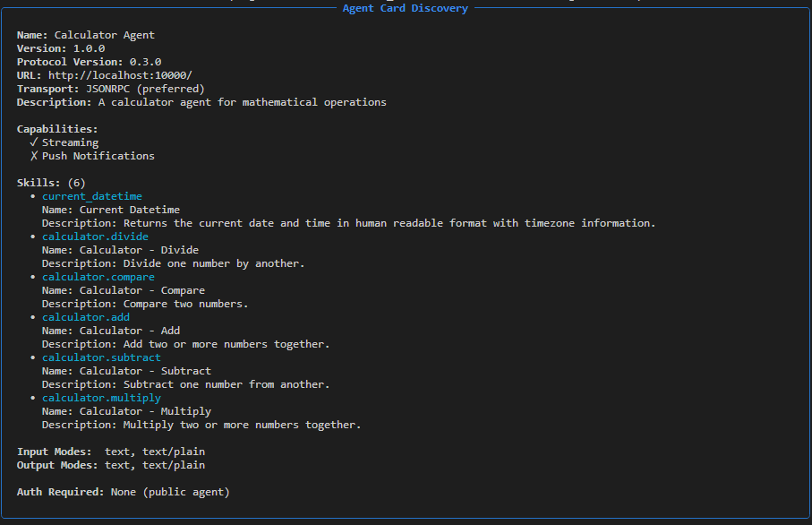
Task: Click the Protocol Version 0.3.0 line
Action: [x=89, y=62]
